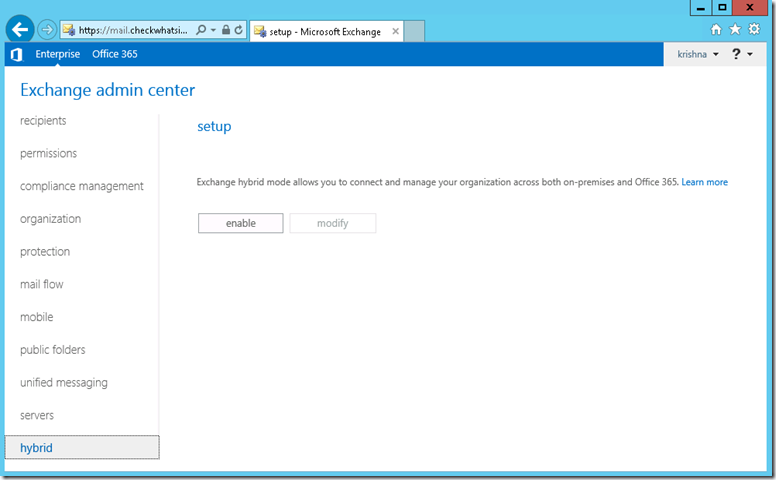Open the help question mark menu
The height and width of the screenshot is (480, 776).
(742, 54)
